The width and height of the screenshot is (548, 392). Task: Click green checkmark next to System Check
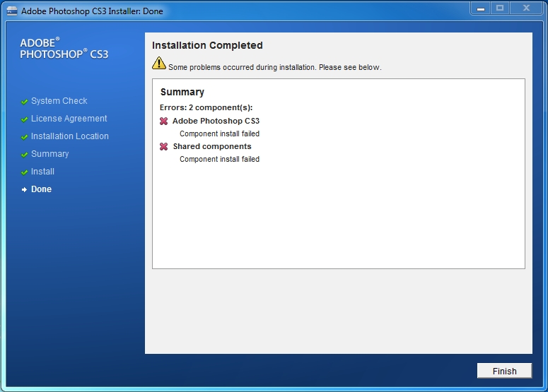coord(24,102)
